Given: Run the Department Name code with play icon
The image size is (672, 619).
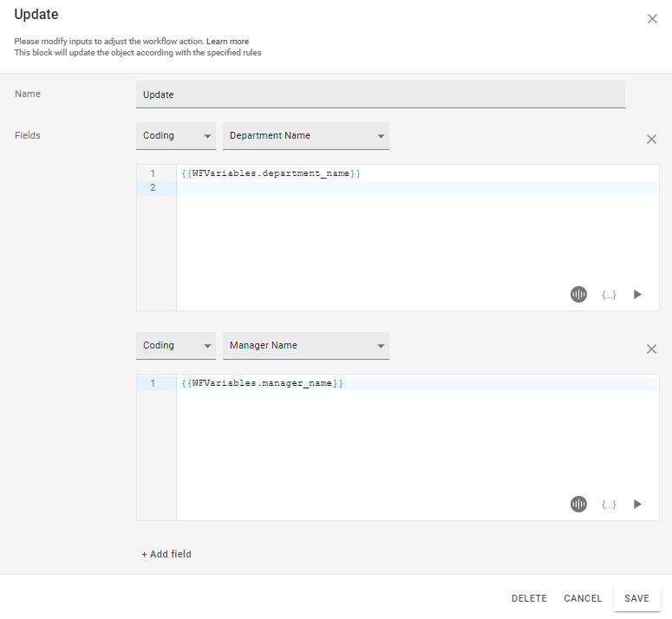Looking at the screenshot, I should tap(637, 295).
